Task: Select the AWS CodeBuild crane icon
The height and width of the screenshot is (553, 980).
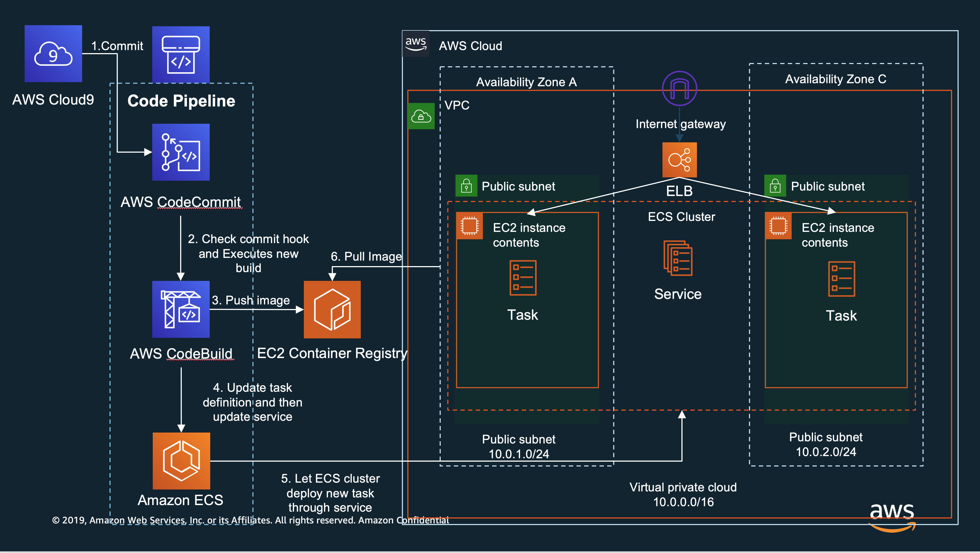Action: coord(181,309)
